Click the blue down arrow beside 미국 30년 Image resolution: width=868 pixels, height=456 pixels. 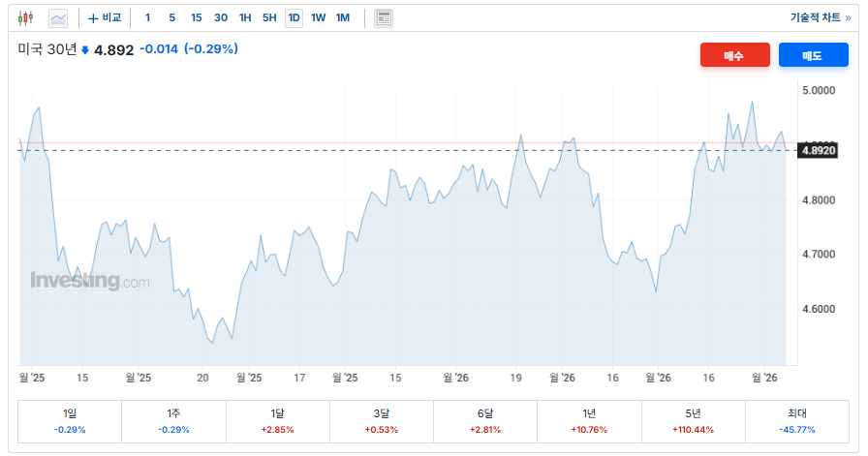(x=85, y=50)
